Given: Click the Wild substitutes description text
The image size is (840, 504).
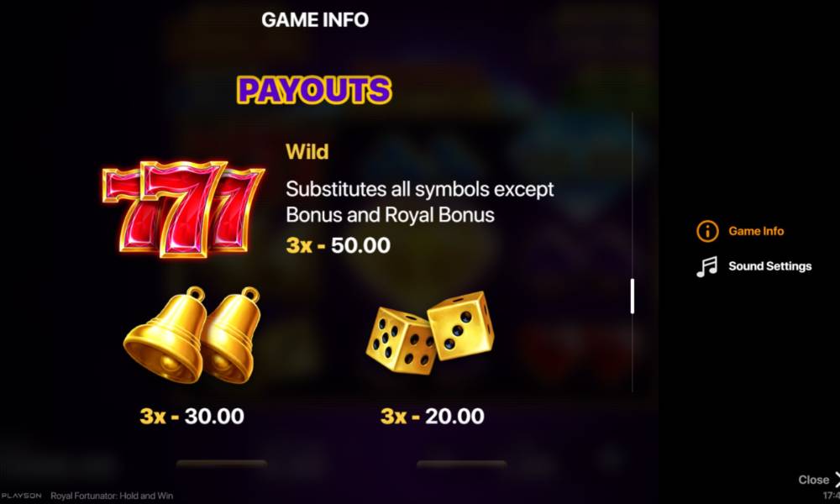Looking at the screenshot, I should (x=419, y=202).
